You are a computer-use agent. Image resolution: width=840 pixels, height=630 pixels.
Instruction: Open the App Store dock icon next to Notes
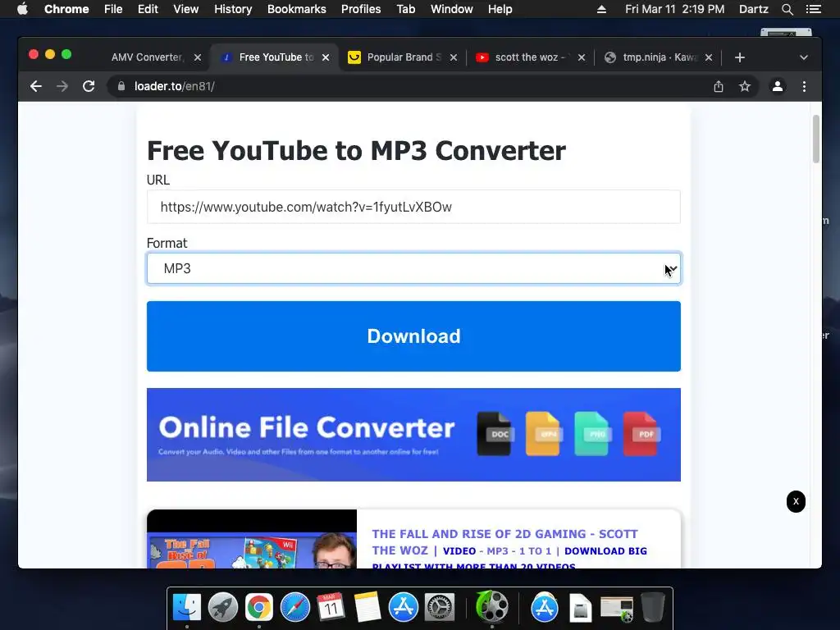pos(403,607)
